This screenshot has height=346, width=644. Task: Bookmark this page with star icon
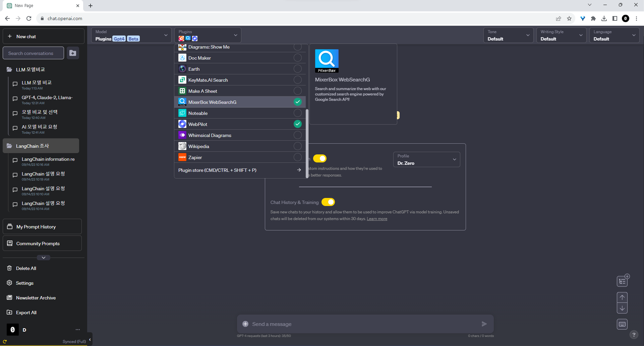[x=569, y=18]
